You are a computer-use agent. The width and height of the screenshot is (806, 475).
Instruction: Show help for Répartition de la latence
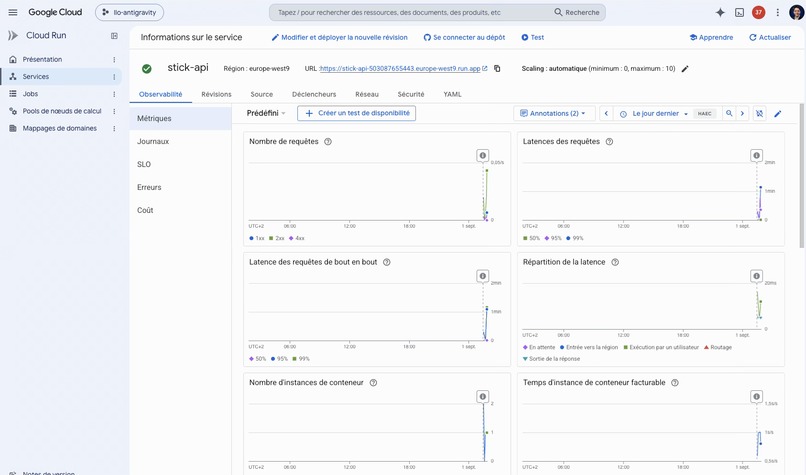(615, 262)
